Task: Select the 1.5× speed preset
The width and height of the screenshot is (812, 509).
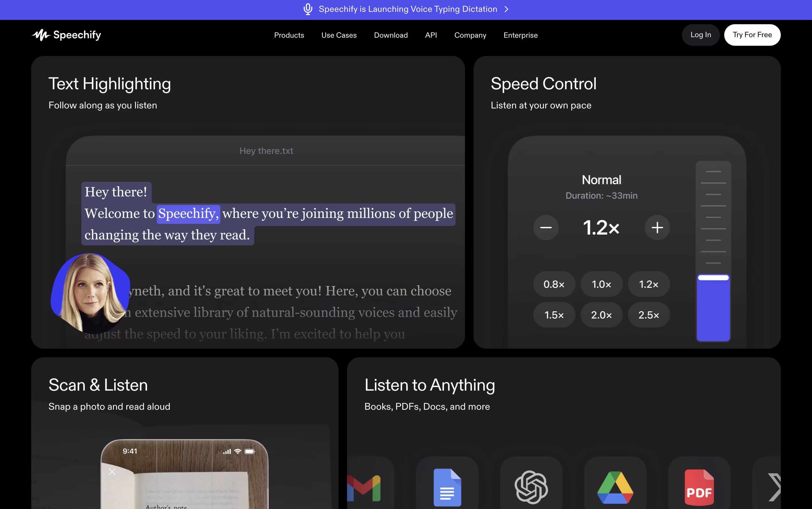Action: pyautogui.click(x=554, y=315)
